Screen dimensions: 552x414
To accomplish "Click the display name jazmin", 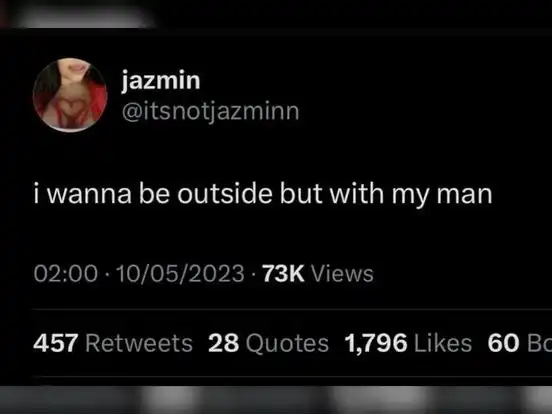I will [161, 81].
